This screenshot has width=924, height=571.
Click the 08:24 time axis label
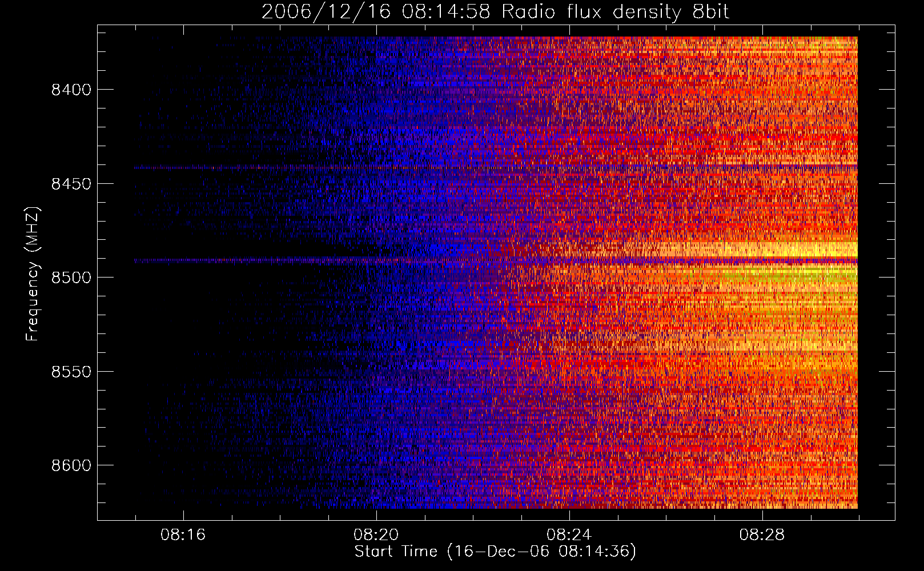569,535
